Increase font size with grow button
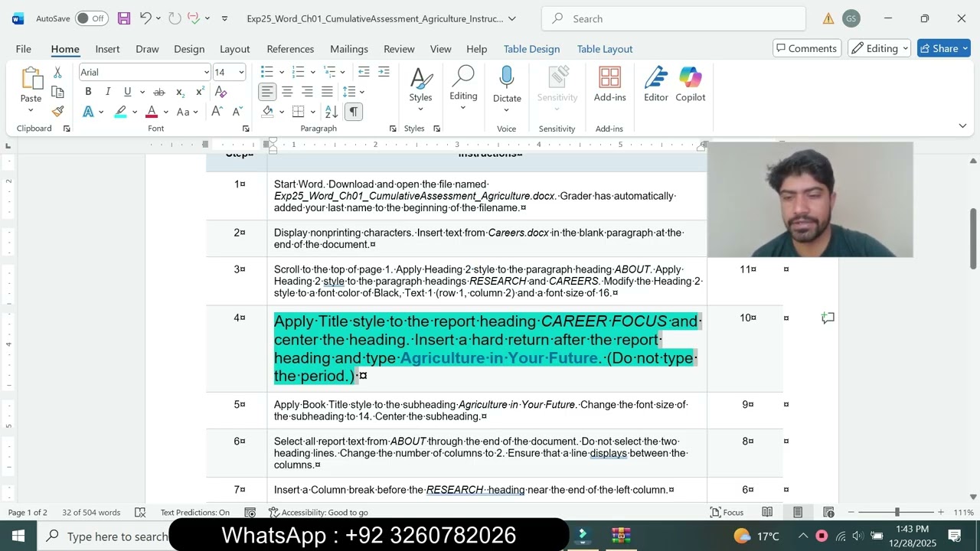 pyautogui.click(x=217, y=112)
